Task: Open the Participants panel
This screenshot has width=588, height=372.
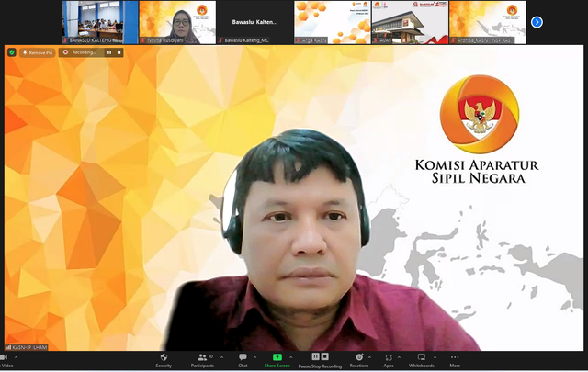Action: (202, 360)
